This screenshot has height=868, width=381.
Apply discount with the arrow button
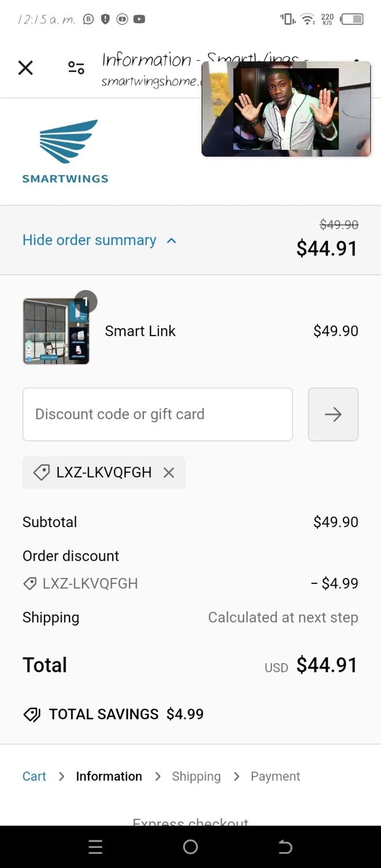[333, 414]
